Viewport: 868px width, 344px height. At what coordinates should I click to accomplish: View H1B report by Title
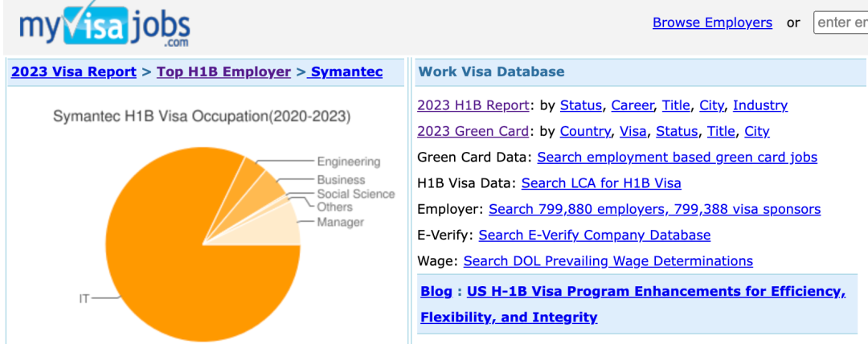676,105
